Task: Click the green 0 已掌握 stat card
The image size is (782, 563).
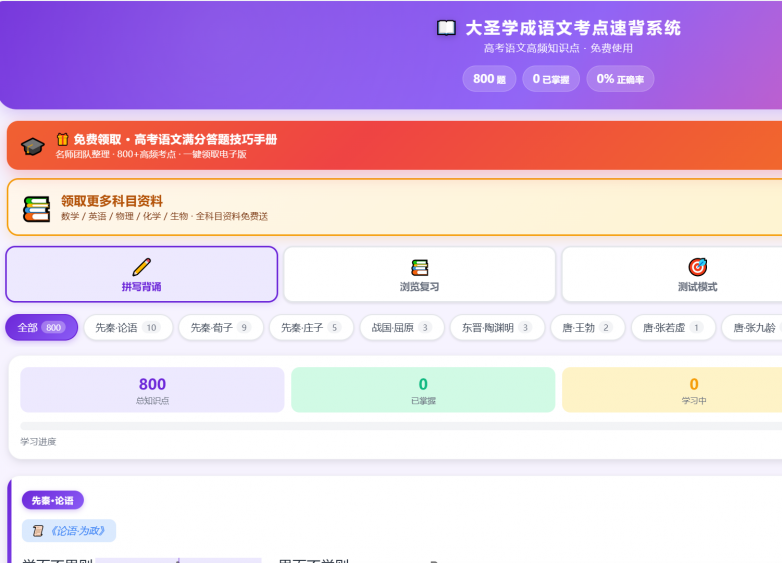Action: point(423,390)
